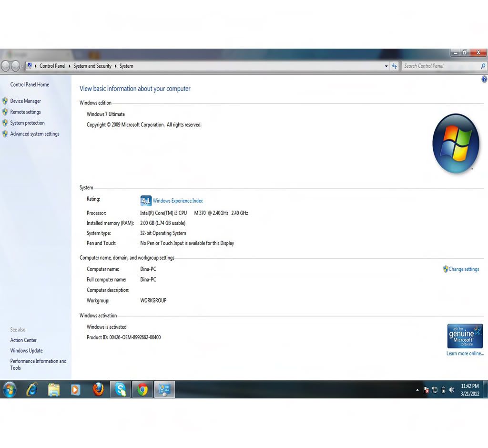Open the Action Center flag tray icon
Viewport: 488px width, 448px height.
tap(426, 390)
